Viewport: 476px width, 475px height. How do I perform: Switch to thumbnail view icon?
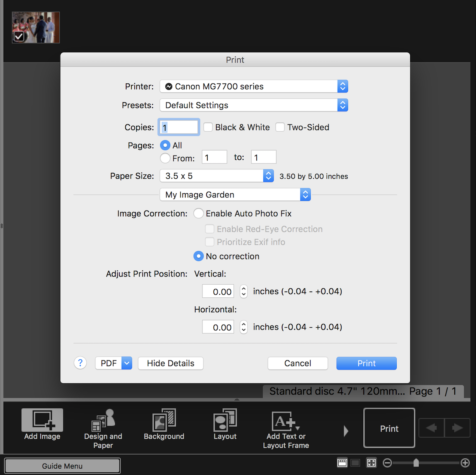tap(342, 463)
